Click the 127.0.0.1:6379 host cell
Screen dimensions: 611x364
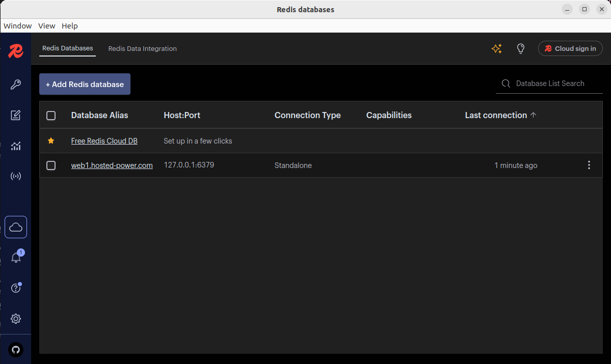[189, 165]
